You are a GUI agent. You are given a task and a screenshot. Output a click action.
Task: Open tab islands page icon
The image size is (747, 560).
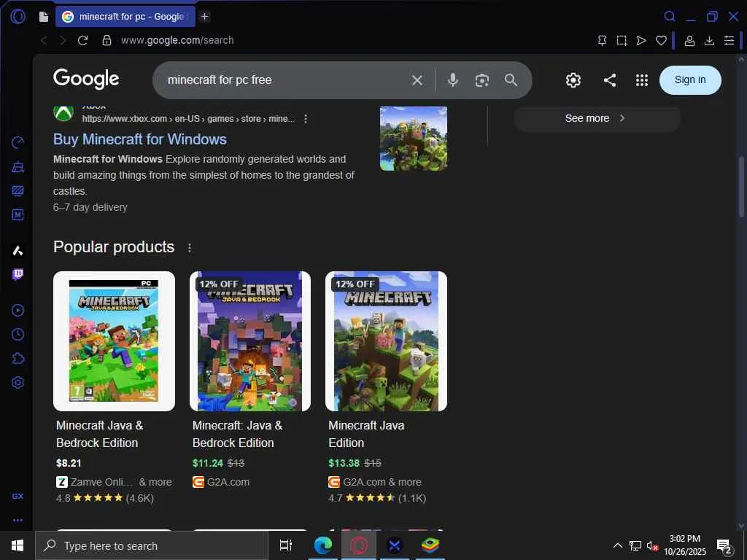point(43,17)
